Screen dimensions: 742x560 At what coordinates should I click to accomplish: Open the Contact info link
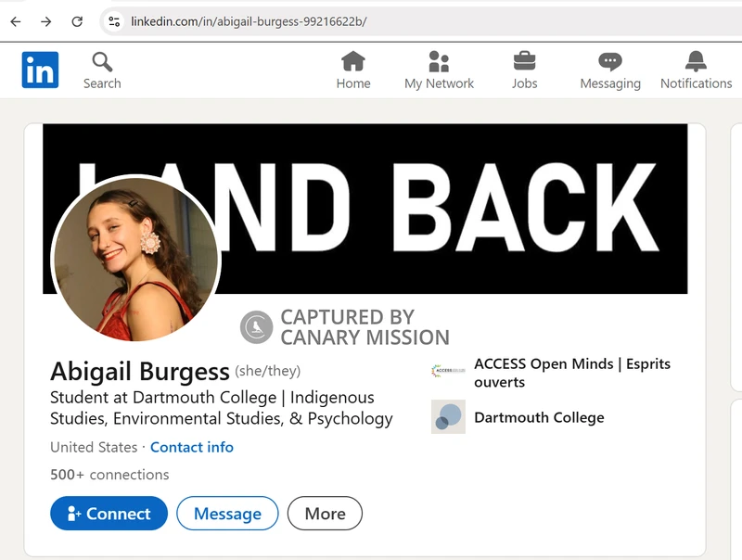click(192, 447)
